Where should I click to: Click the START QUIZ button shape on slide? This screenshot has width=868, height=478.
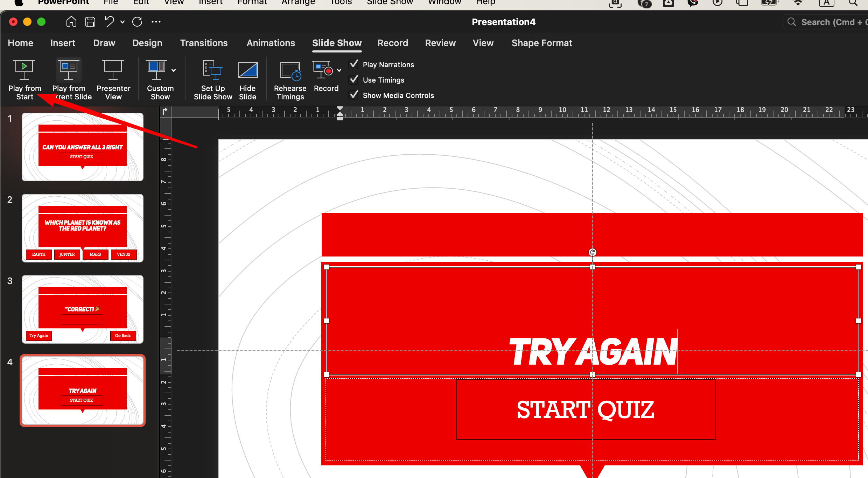point(586,409)
